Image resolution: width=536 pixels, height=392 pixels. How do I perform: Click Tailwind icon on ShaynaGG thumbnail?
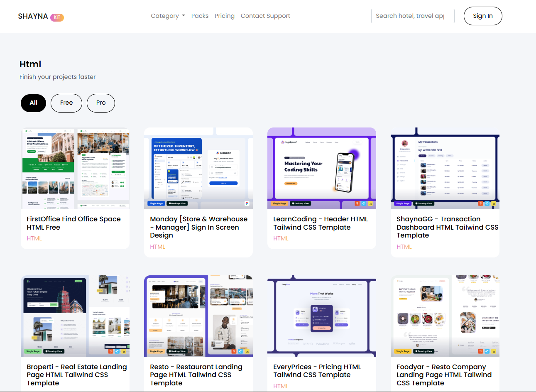(x=487, y=203)
